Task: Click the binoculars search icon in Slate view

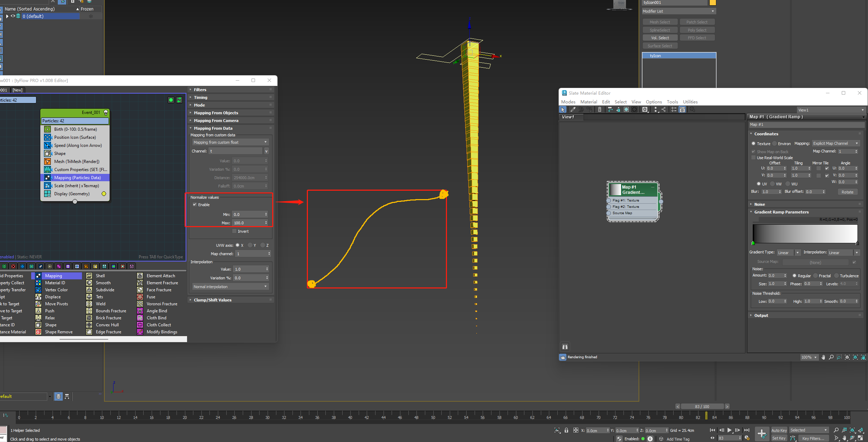Action: (565, 347)
